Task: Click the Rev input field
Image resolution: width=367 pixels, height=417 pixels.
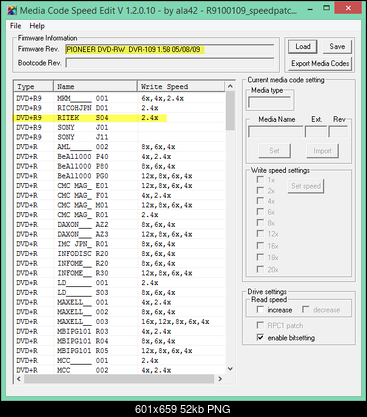Action: (x=338, y=132)
